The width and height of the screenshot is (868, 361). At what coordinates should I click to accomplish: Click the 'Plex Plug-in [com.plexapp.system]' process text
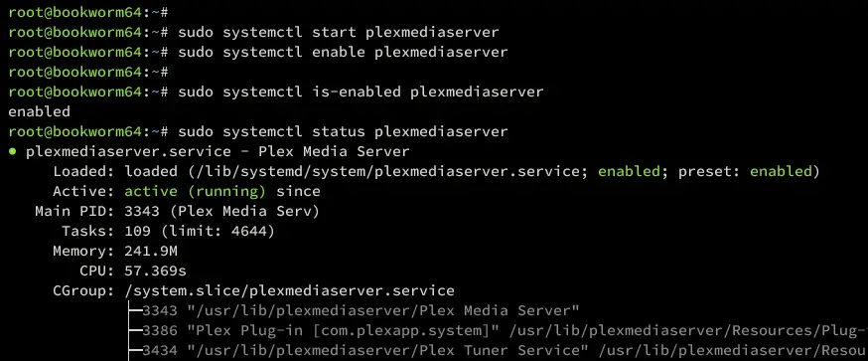[344, 330]
